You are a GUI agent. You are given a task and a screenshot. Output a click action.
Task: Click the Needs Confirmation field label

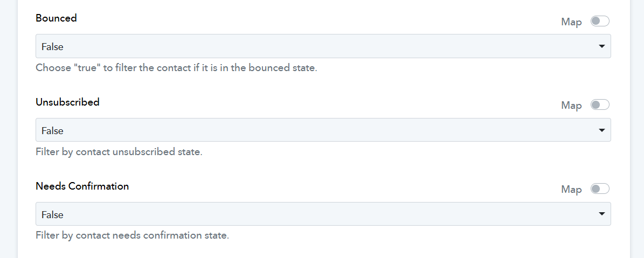[82, 186]
